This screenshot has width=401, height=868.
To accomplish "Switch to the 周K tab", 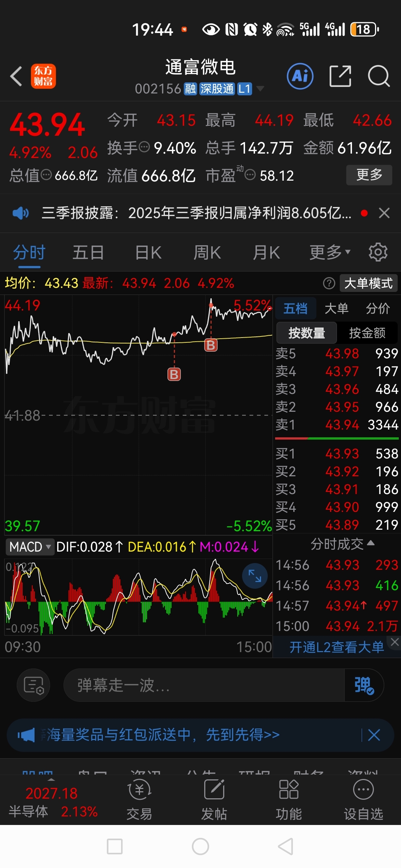I will [207, 252].
